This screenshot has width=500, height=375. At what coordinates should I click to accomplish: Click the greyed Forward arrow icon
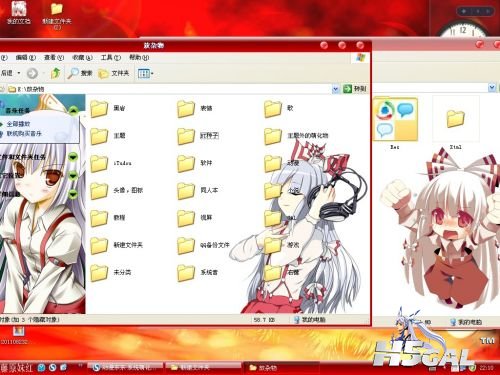pyautogui.click(x=32, y=73)
